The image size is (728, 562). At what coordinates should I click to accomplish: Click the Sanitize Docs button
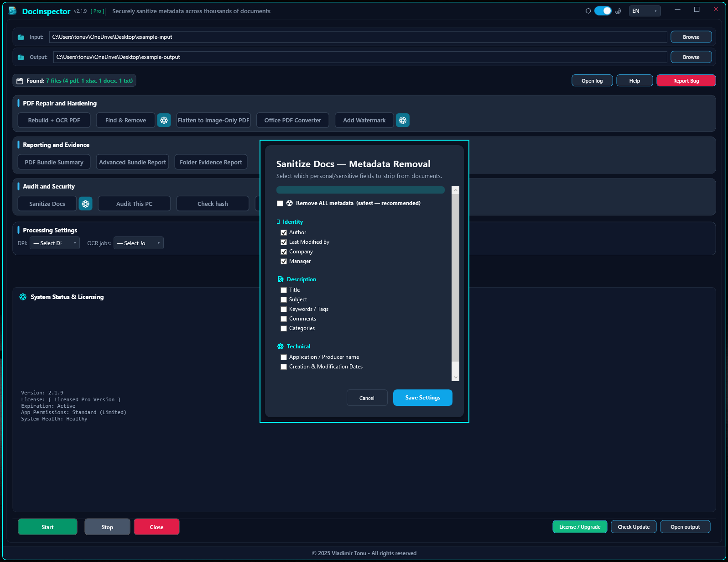(x=47, y=204)
